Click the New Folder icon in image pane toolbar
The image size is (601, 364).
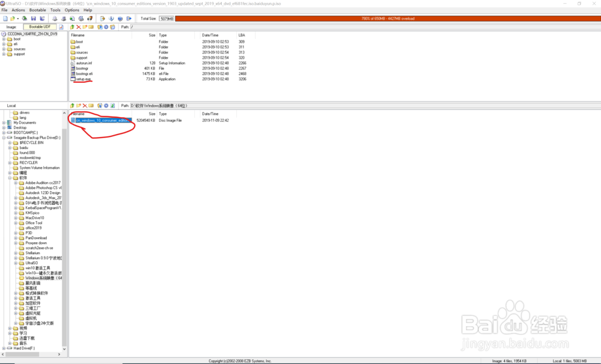point(85,27)
